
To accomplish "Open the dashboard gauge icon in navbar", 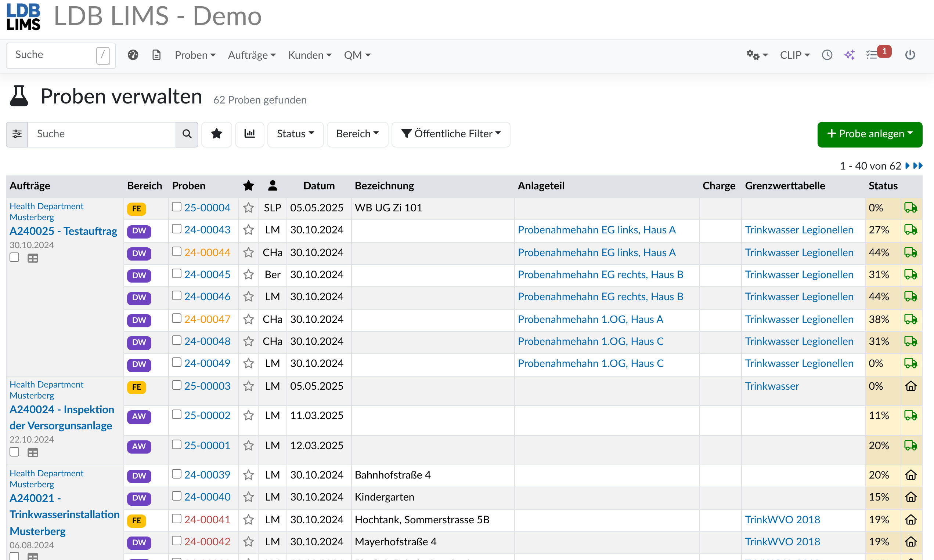I will [x=133, y=55].
